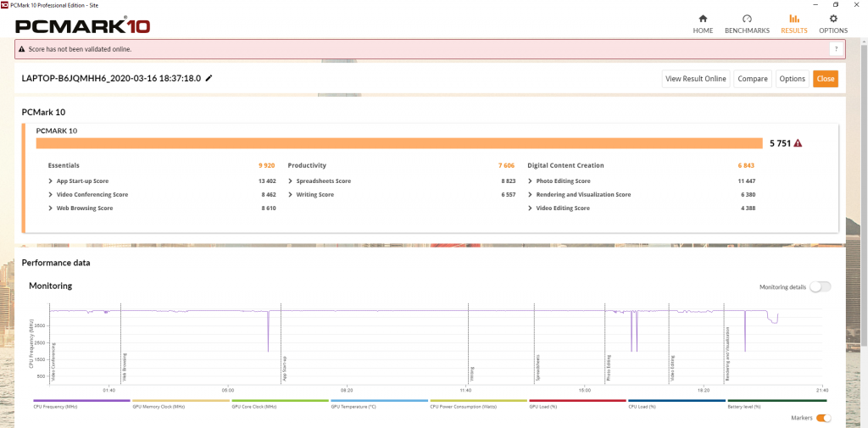This screenshot has width=868, height=428.
Task: Expand the Video Editing Score row
Action: click(530, 208)
